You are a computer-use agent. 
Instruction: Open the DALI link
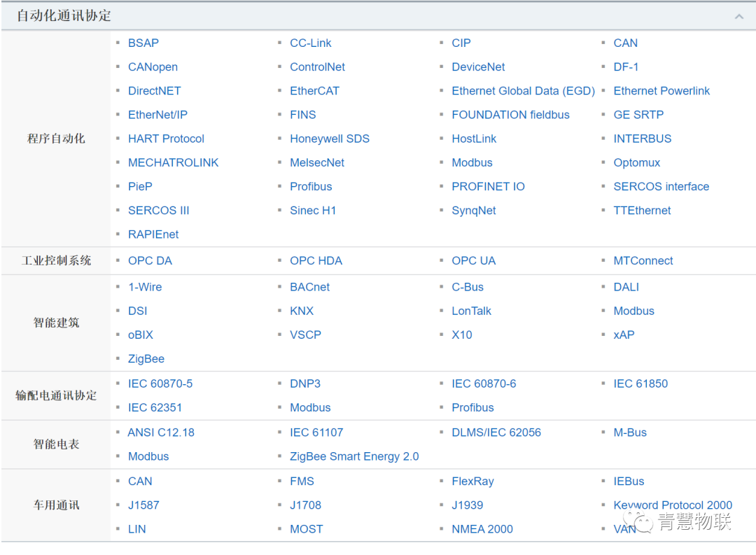[x=626, y=288]
